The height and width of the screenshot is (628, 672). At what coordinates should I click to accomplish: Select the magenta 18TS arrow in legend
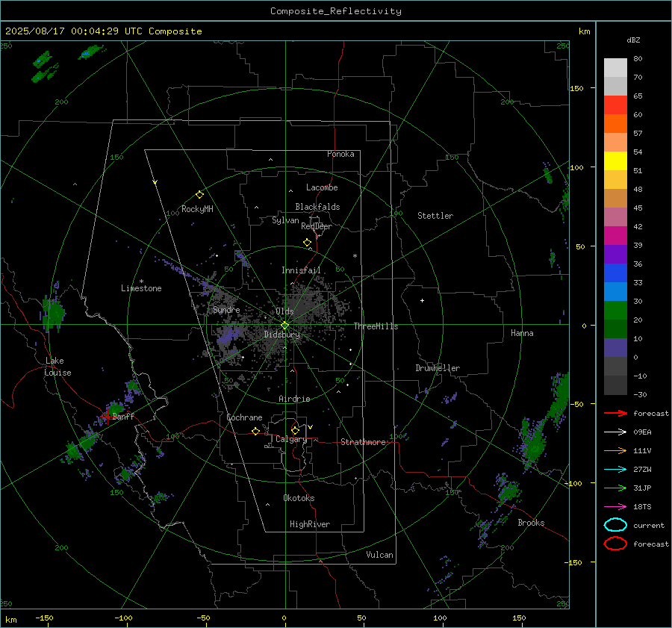(x=615, y=507)
